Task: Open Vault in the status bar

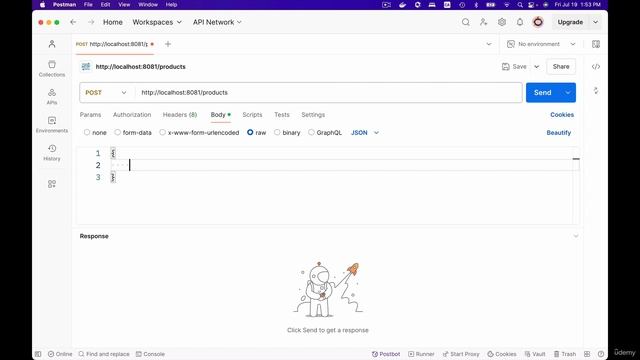Action: [x=535, y=354]
